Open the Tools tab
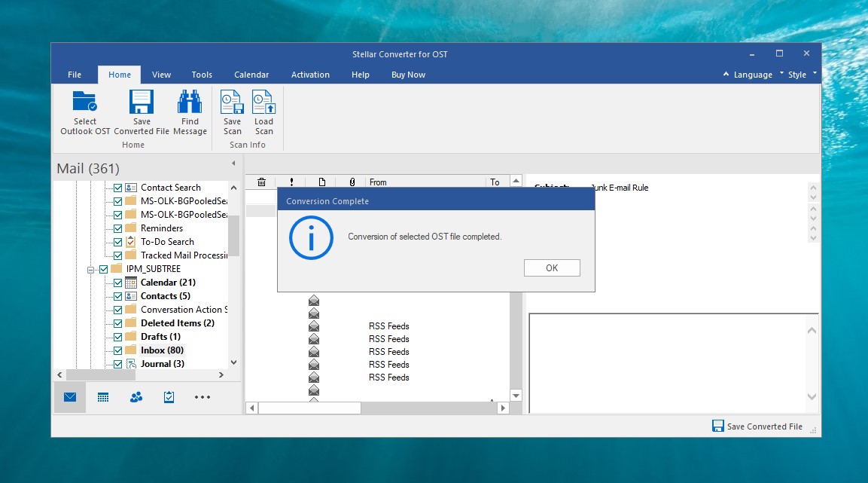 point(202,75)
